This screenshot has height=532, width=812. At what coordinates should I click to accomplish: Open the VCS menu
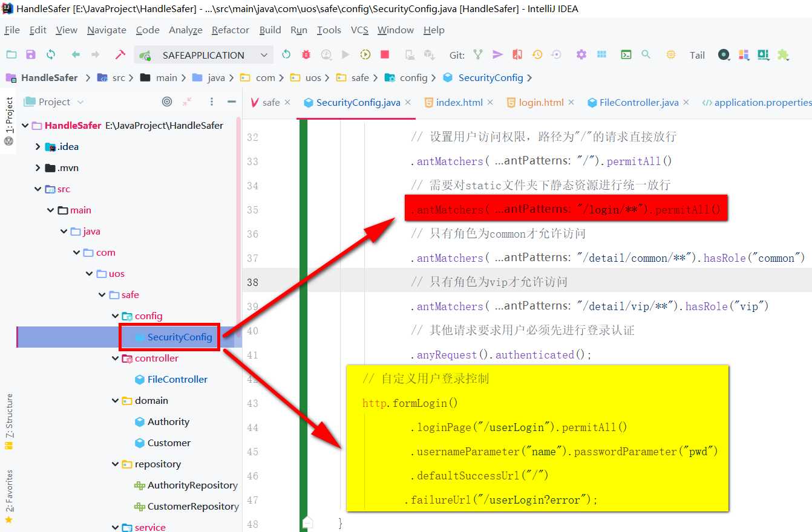tap(359, 30)
